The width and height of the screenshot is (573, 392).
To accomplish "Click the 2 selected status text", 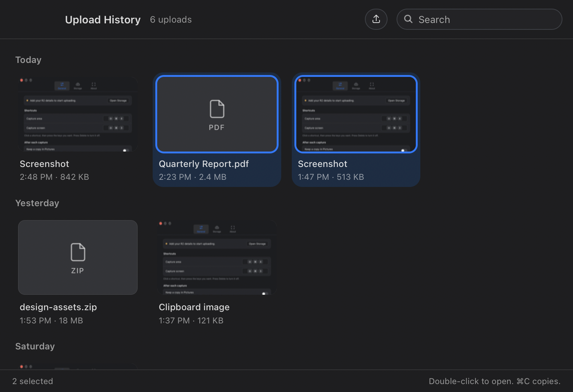I will tap(33, 381).
